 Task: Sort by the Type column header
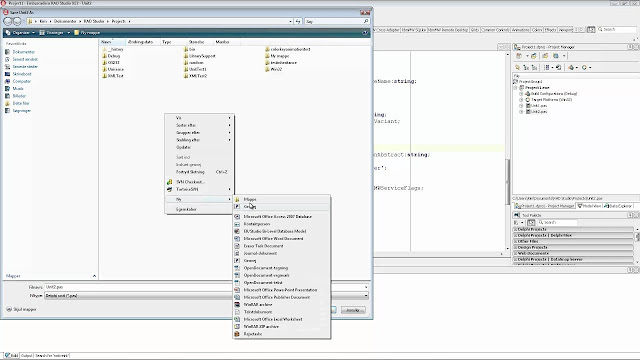point(172,42)
